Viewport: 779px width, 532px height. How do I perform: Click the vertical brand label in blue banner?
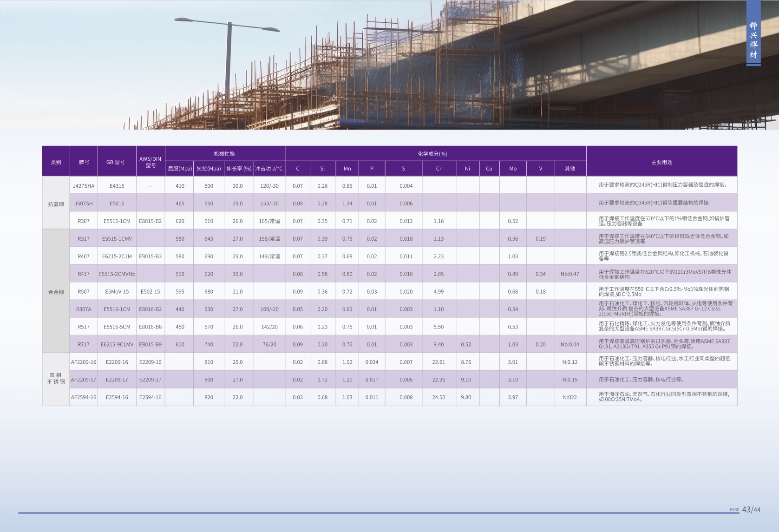[x=753, y=40]
